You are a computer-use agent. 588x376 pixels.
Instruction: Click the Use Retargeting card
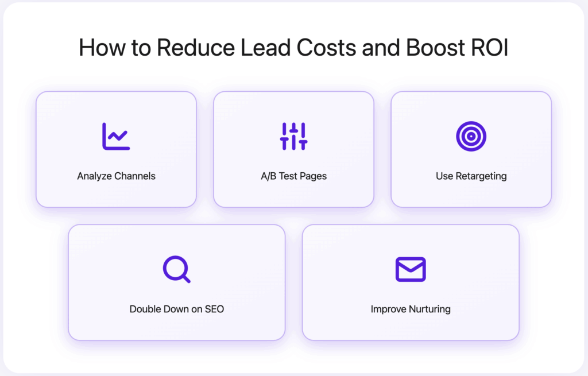click(471, 149)
